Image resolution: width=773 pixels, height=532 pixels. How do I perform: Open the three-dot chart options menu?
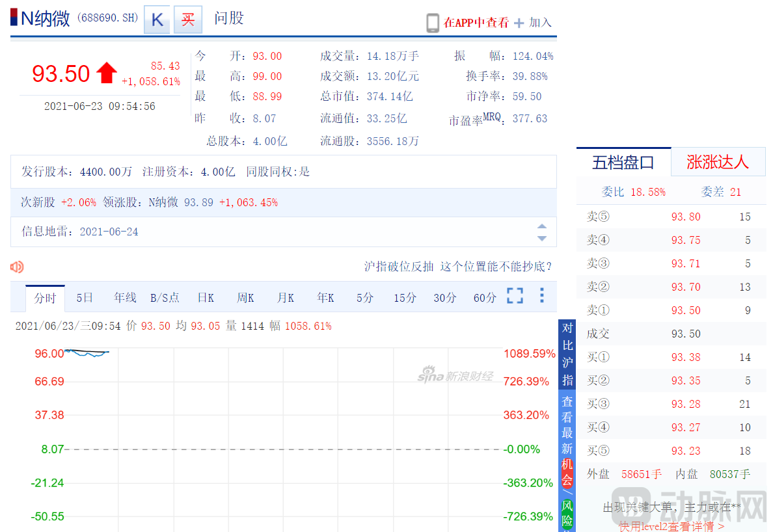(x=541, y=296)
